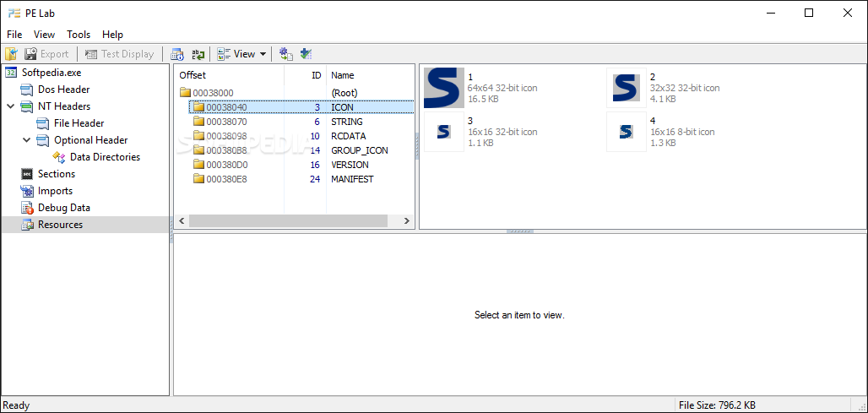Collapse the Optional Header node

coord(27,140)
